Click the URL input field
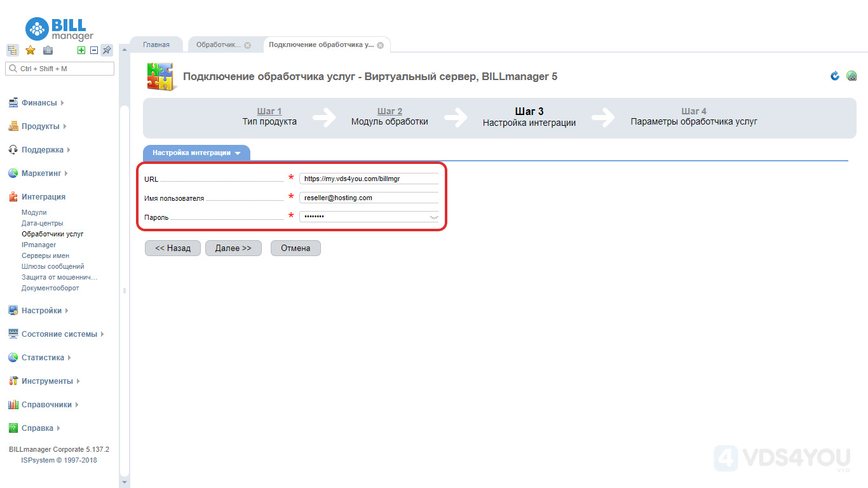868x488 pixels. click(x=369, y=179)
